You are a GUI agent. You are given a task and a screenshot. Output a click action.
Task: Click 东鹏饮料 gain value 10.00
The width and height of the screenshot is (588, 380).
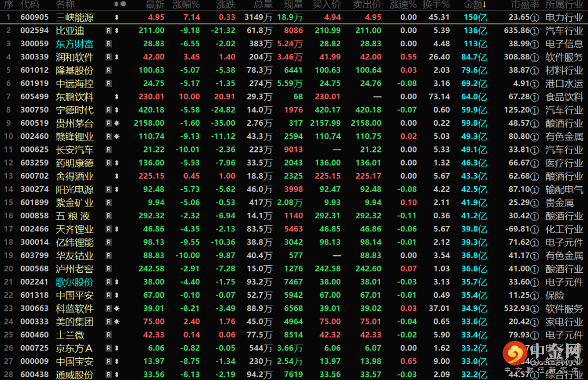click(189, 97)
